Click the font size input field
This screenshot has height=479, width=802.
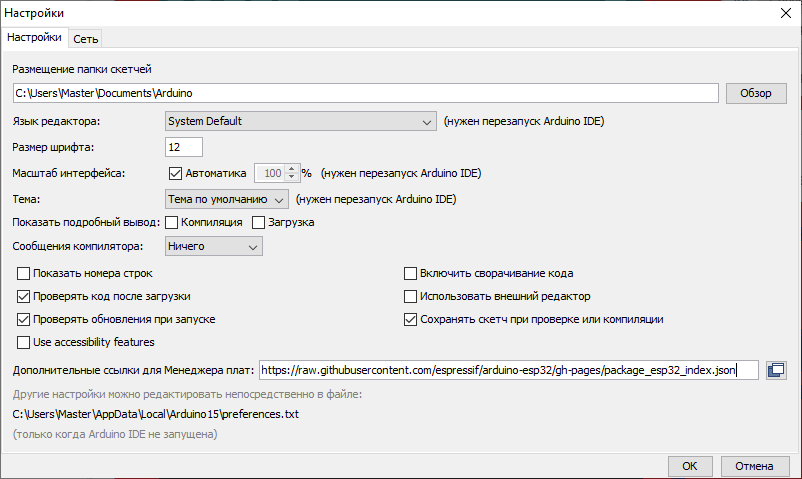tap(184, 147)
